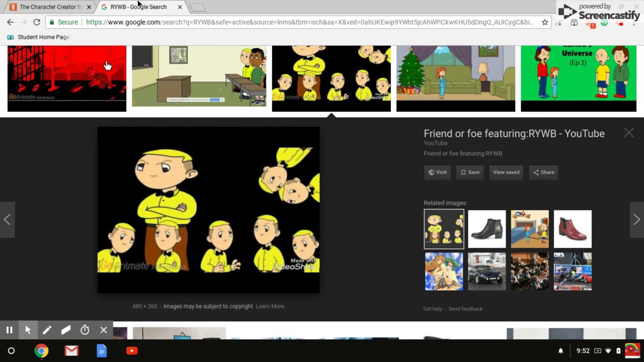The width and height of the screenshot is (644, 362).
Task: Go back to the previous page
Action: click(11, 22)
